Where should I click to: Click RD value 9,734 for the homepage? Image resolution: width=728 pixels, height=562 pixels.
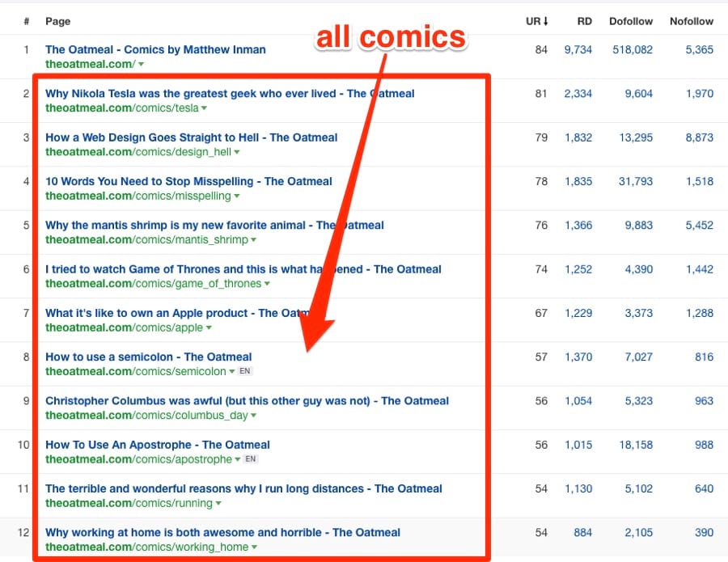coord(578,49)
